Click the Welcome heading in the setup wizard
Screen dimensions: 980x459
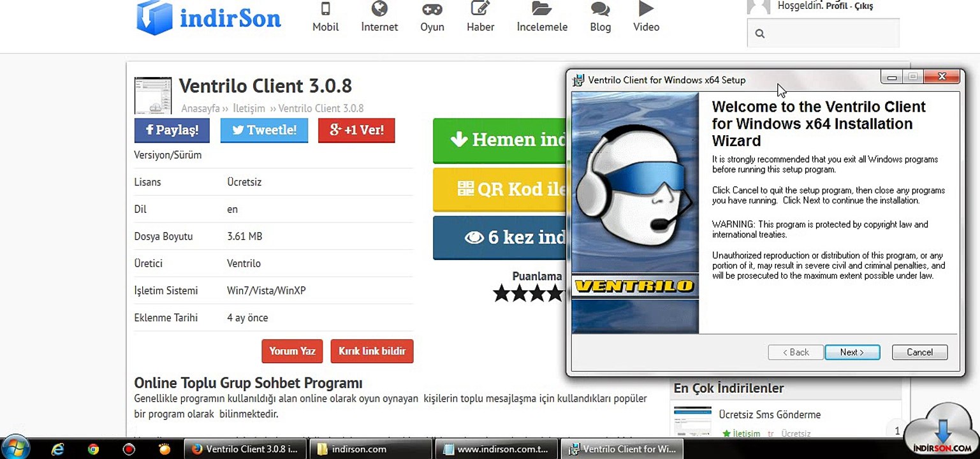[x=819, y=124]
